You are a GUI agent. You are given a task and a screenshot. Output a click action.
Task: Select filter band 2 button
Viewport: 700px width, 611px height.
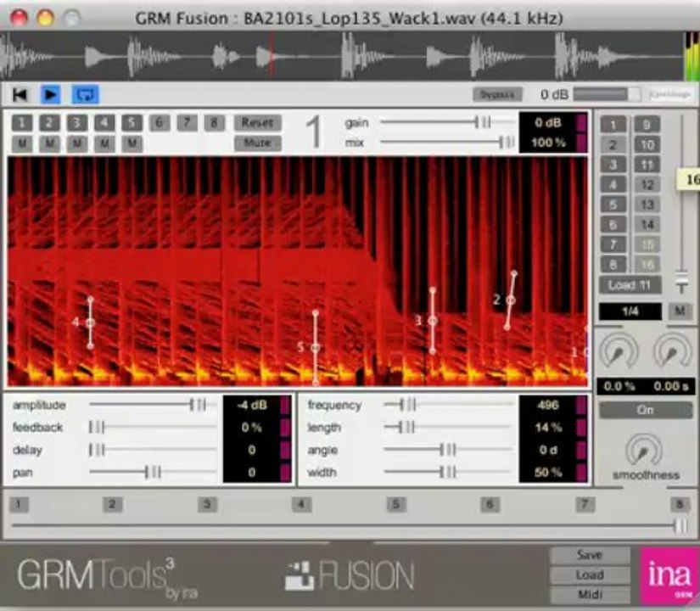coord(49,122)
